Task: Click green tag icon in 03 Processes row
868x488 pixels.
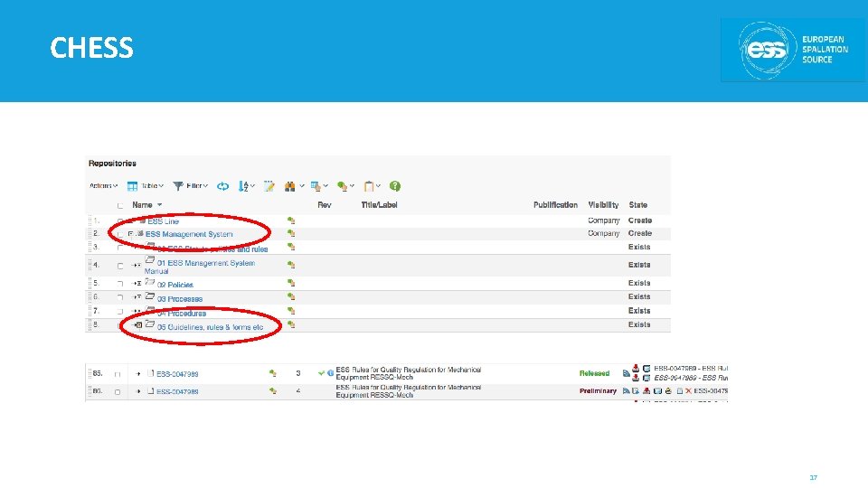Action: click(290, 297)
